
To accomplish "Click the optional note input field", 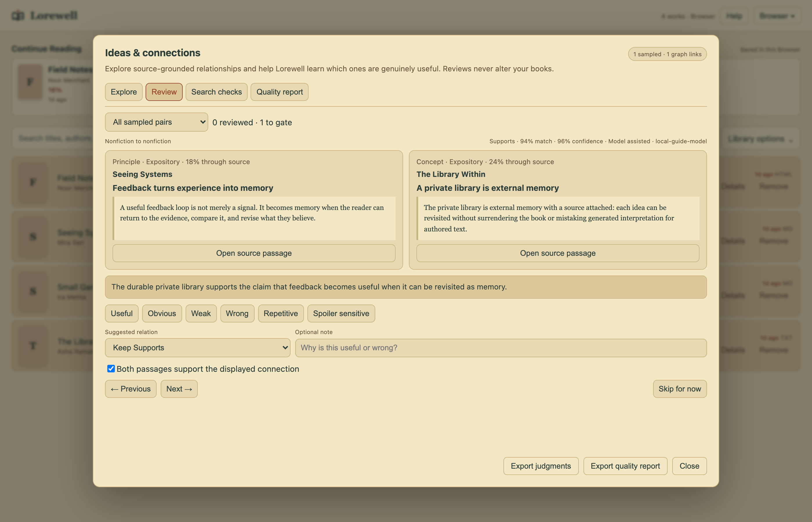I will click(x=501, y=348).
